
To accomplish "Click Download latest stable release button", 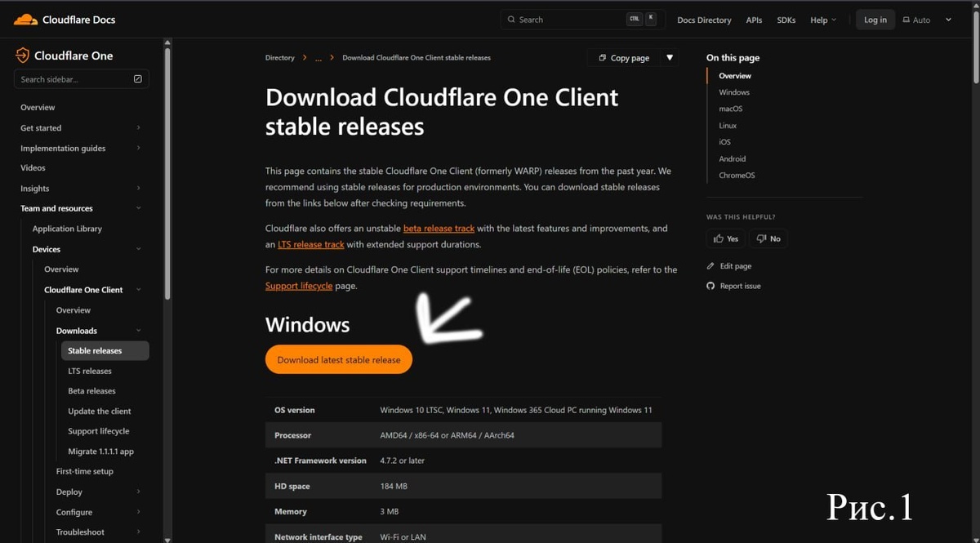I will coord(339,360).
